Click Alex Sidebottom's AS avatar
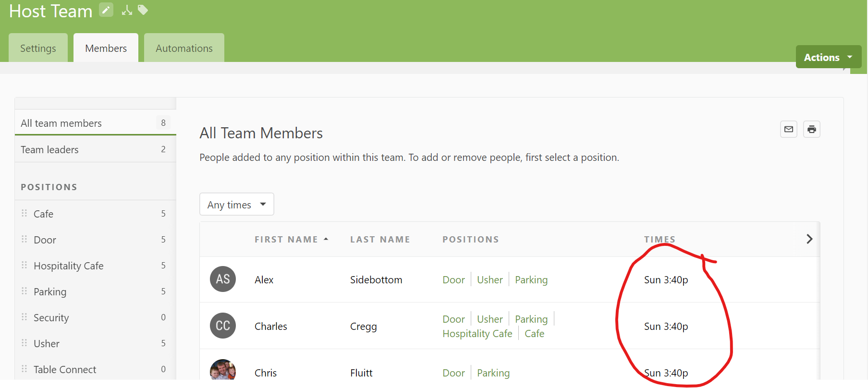The height and width of the screenshot is (388, 868). (223, 279)
